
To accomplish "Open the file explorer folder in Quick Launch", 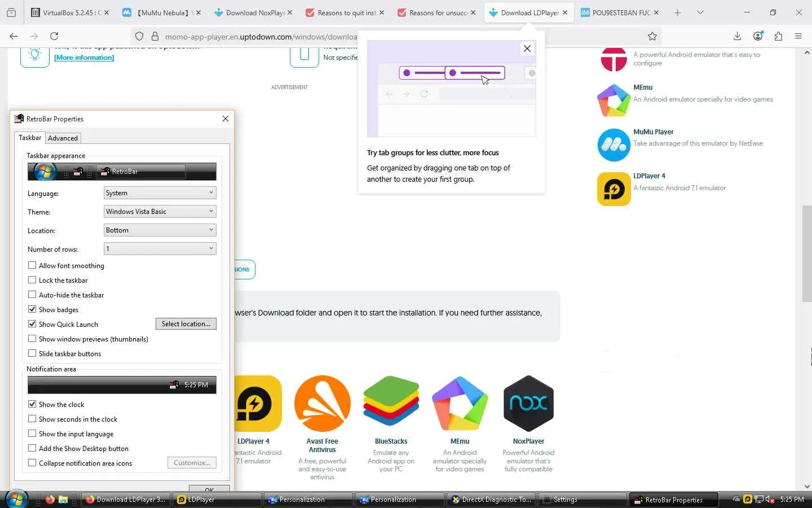I will (x=63, y=500).
